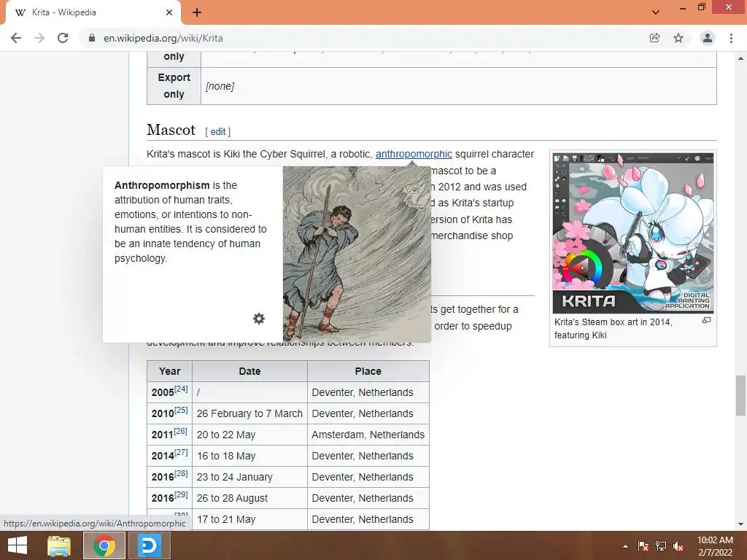
Task: Share this page from the address bar
Action: 654,38
